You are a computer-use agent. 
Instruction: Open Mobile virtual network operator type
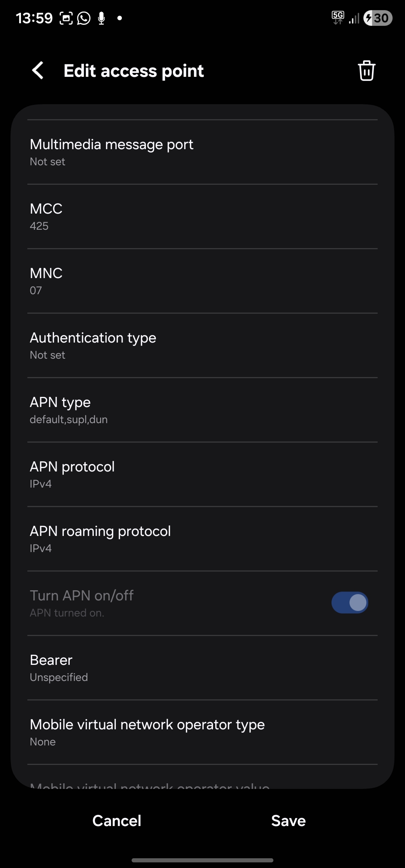202,732
